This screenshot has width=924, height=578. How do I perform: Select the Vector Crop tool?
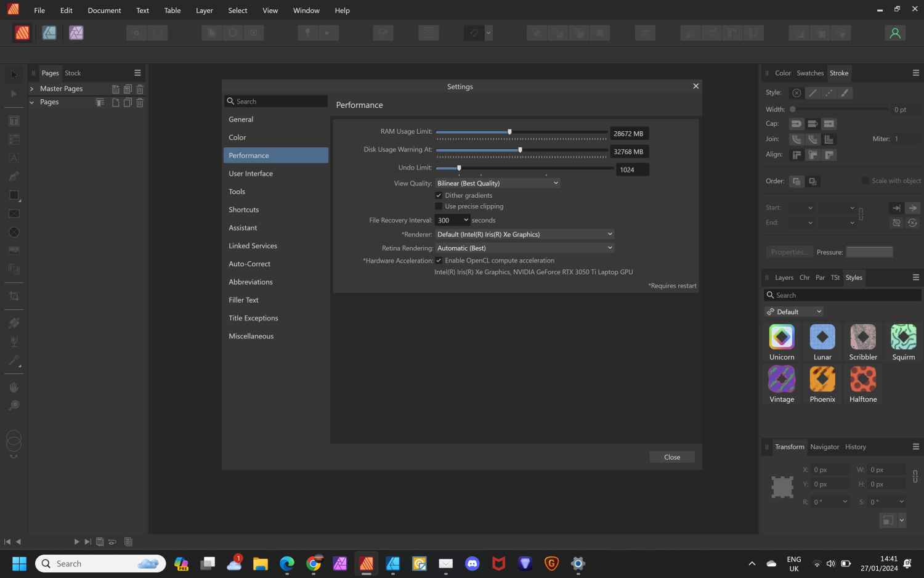(14, 296)
